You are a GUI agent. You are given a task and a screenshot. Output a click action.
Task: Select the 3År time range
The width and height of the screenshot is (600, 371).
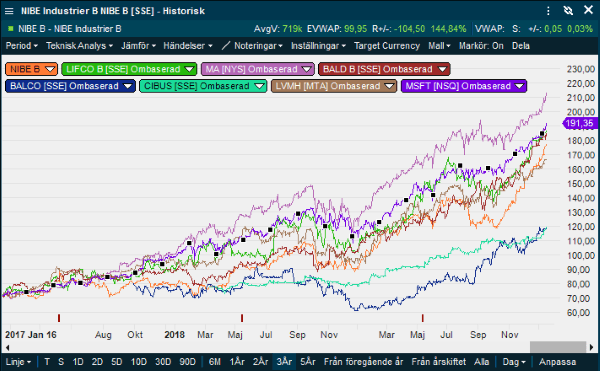pos(284,362)
